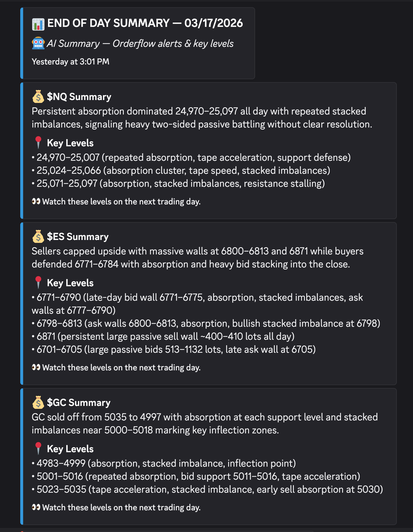Click the red pushpin in NQ Key Levels

coord(38,143)
